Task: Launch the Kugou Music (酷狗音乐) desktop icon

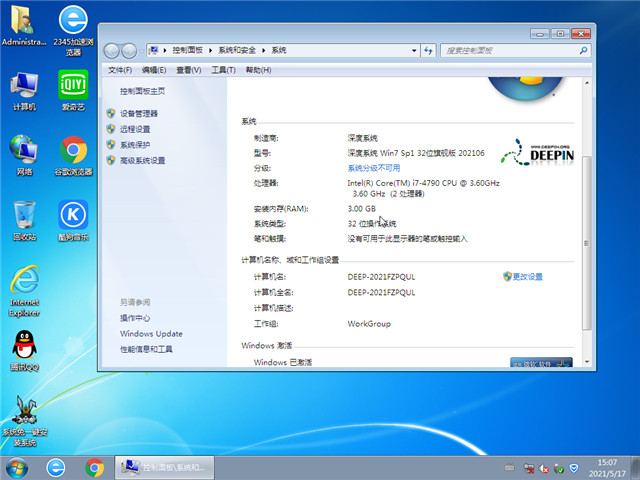Action: click(x=73, y=220)
